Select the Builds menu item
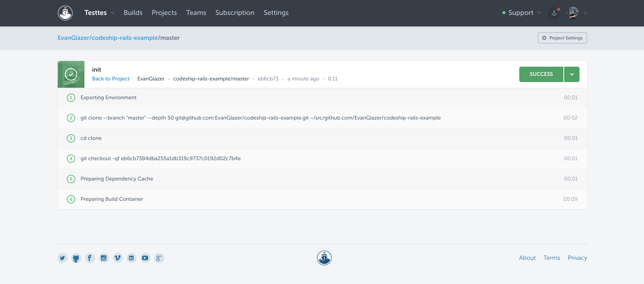 point(133,12)
